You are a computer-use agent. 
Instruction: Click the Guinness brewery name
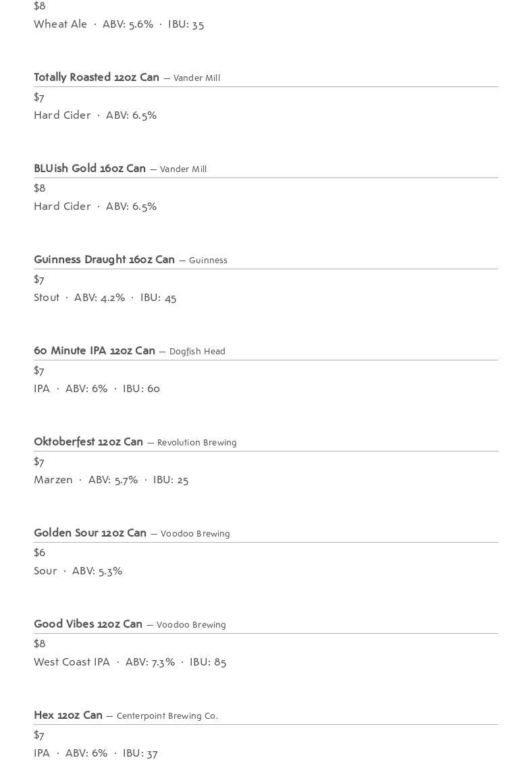pyautogui.click(x=208, y=261)
